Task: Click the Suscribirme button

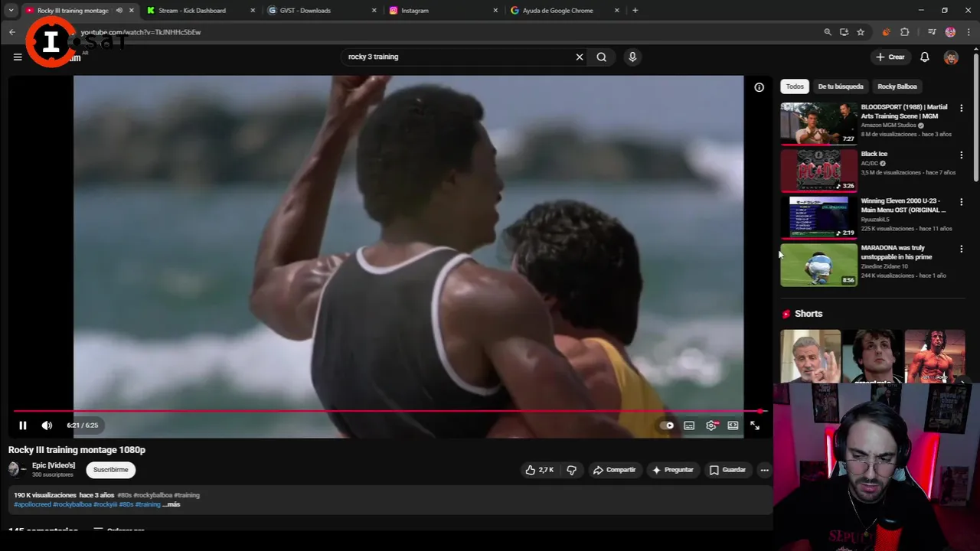Action: (111, 470)
